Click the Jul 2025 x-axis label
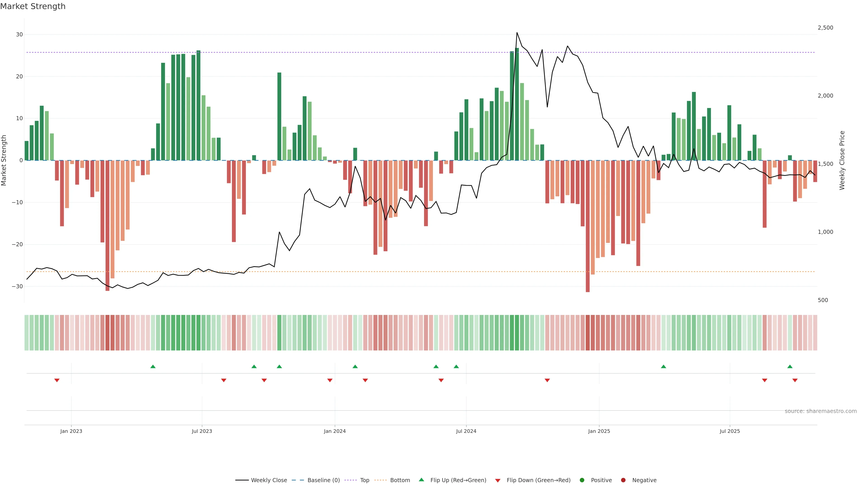 point(729,431)
